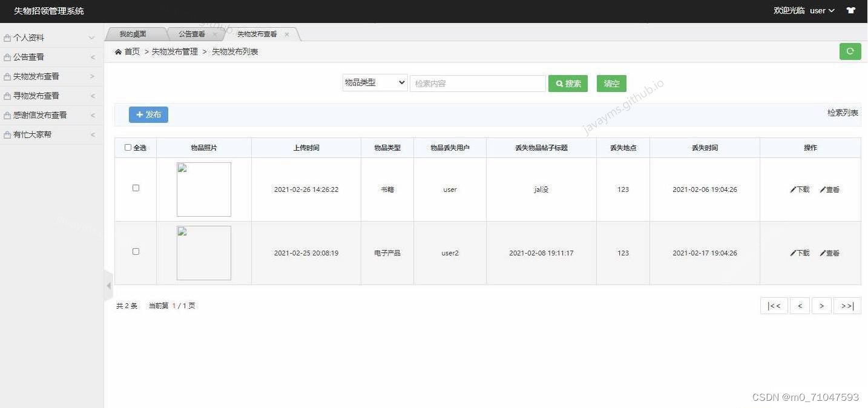
Task: Toggle the 全选 select-all checkbox
Action: tap(128, 147)
